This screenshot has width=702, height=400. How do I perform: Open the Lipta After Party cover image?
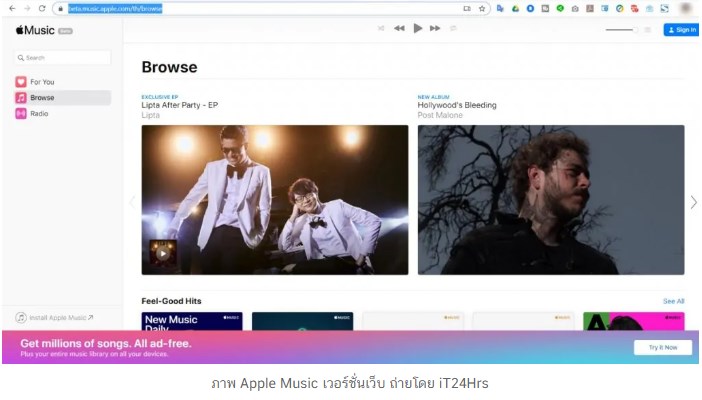click(x=275, y=200)
